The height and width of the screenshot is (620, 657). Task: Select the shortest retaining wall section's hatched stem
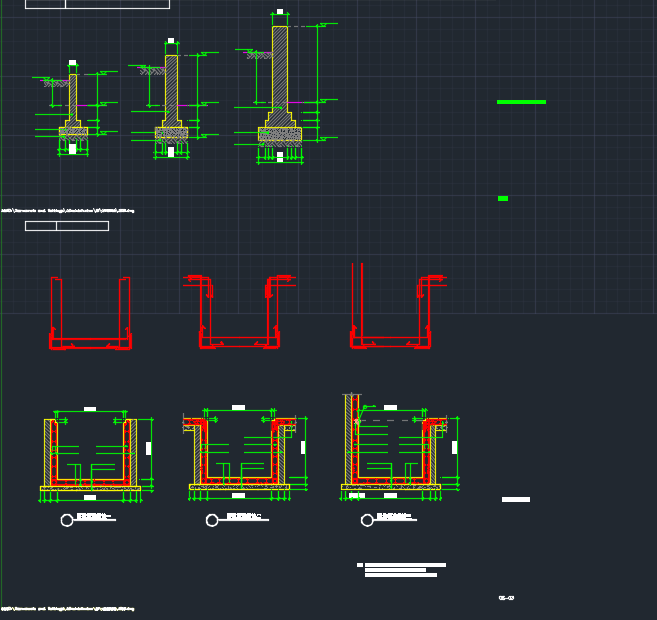pos(73,98)
